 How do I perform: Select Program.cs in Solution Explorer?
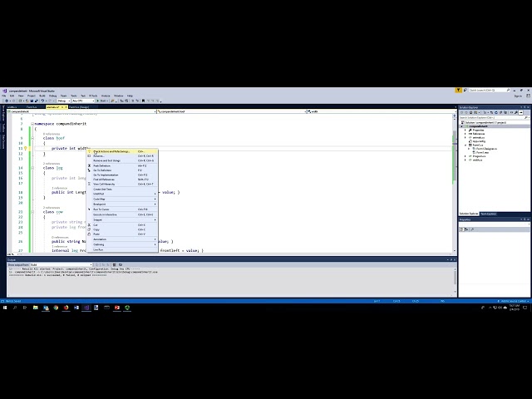tap(479, 156)
